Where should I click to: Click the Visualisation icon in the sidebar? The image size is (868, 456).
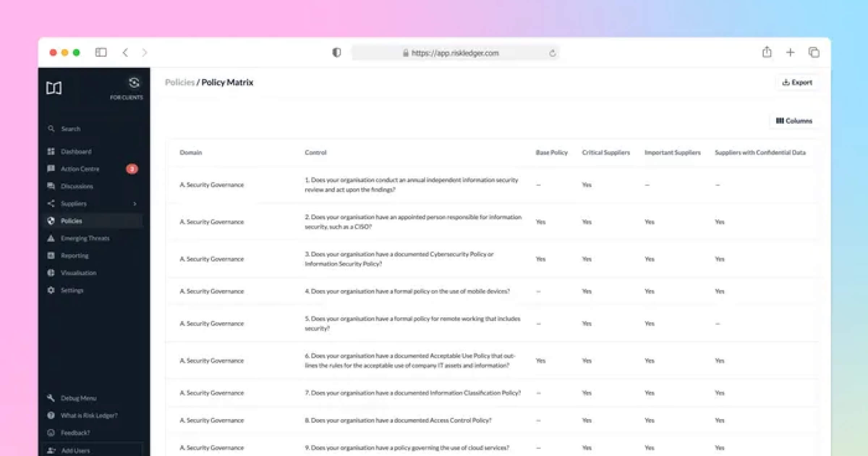pos(51,273)
